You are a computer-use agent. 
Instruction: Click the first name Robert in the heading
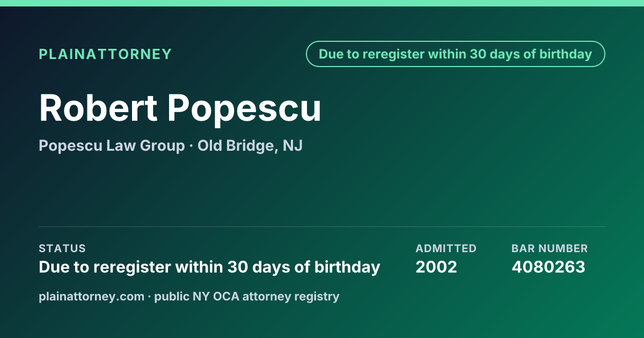coord(98,107)
